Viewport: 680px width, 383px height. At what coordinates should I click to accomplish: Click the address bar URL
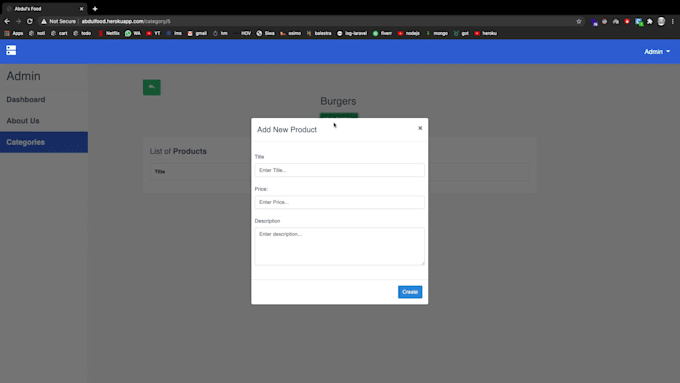pyautogui.click(x=126, y=21)
